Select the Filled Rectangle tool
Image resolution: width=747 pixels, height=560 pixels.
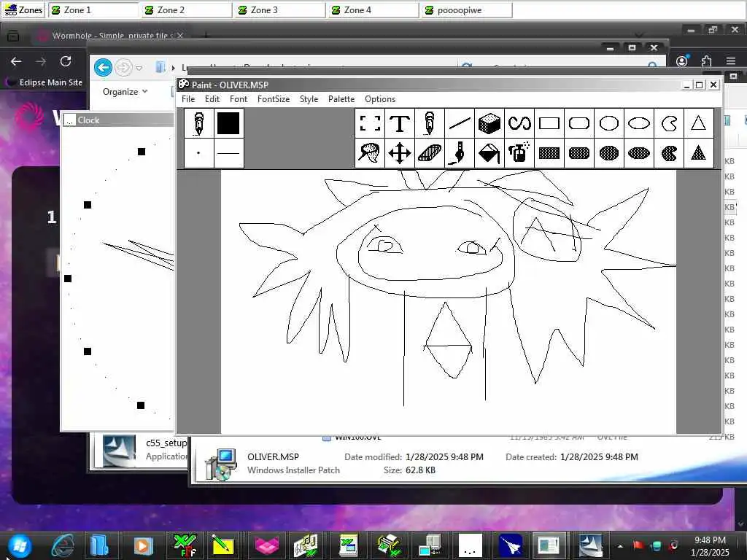point(549,153)
